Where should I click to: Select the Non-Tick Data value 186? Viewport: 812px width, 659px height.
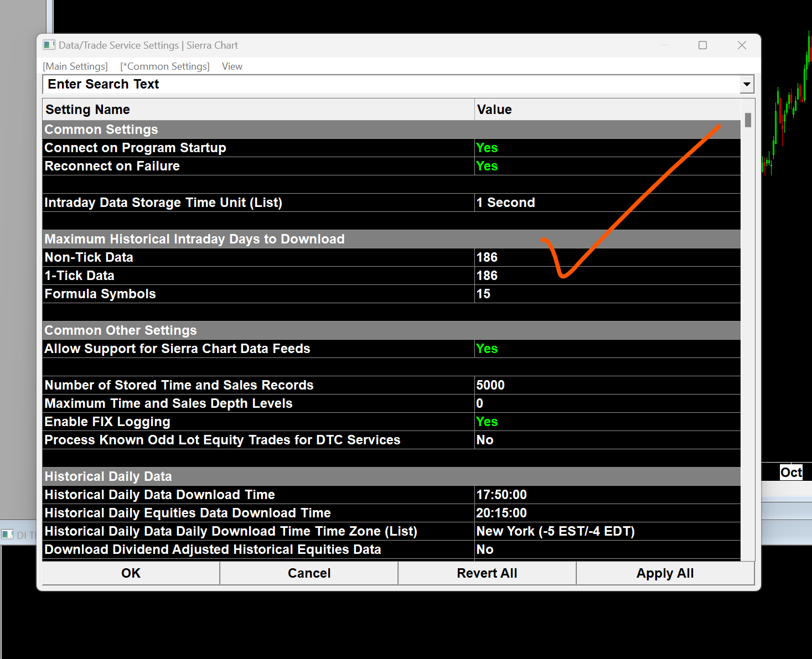(607, 257)
